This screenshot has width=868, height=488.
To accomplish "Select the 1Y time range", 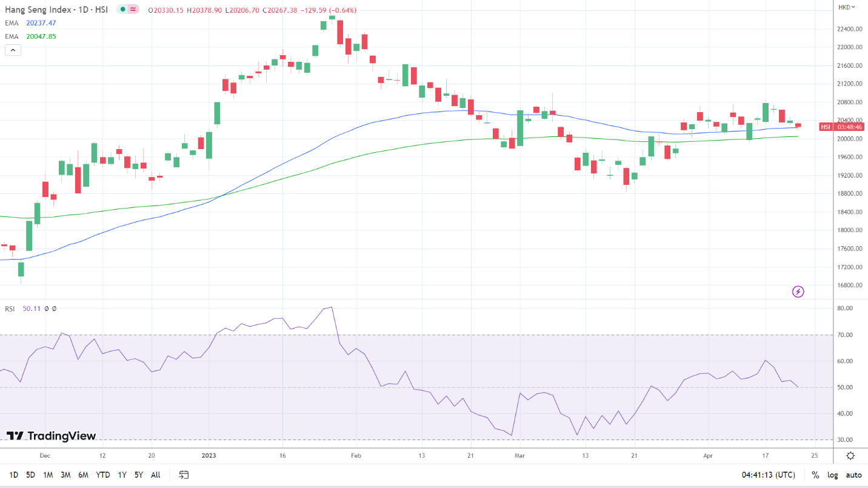I will [x=122, y=475].
